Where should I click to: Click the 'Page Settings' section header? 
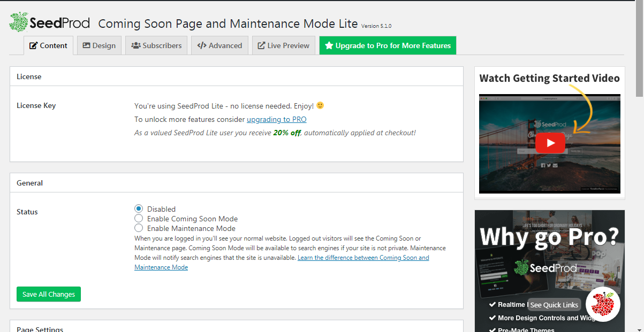237,326
